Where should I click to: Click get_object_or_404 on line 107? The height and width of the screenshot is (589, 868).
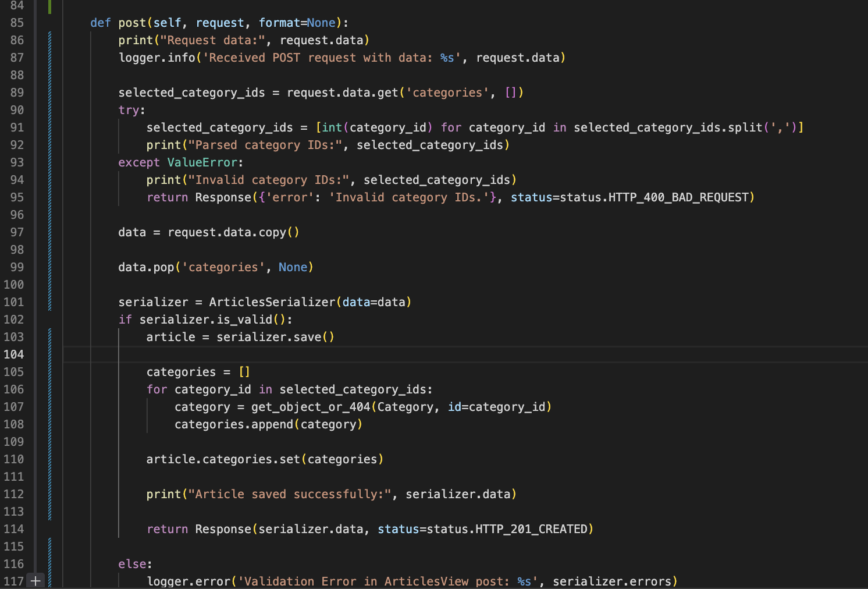[x=311, y=407]
